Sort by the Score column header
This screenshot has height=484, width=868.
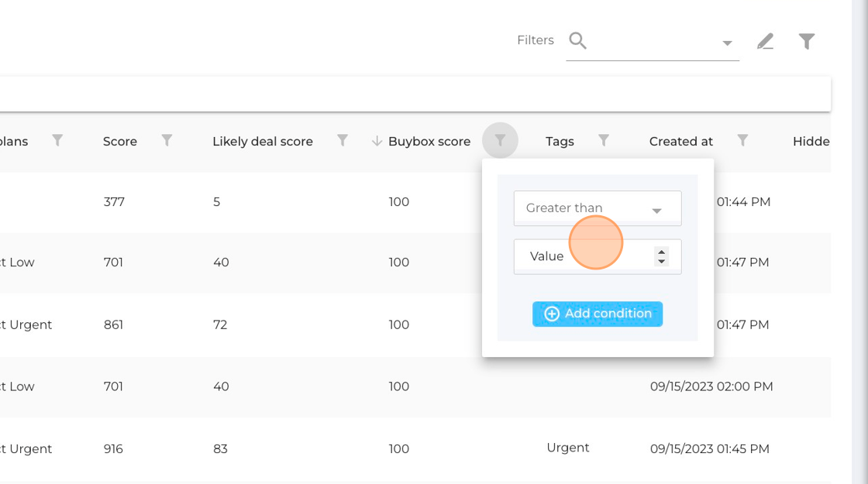coord(120,142)
